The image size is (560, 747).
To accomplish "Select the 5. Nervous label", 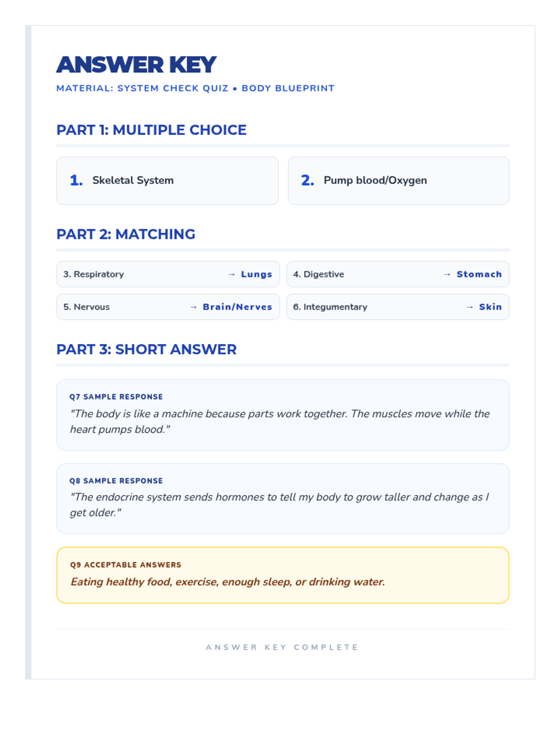I will [x=87, y=307].
